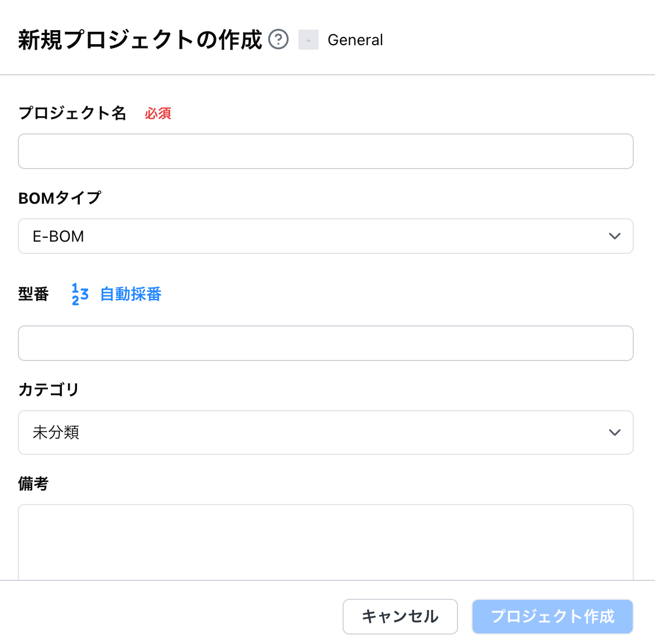
Task: Submit with the プロジェクト作成 button
Action: pyautogui.click(x=553, y=617)
